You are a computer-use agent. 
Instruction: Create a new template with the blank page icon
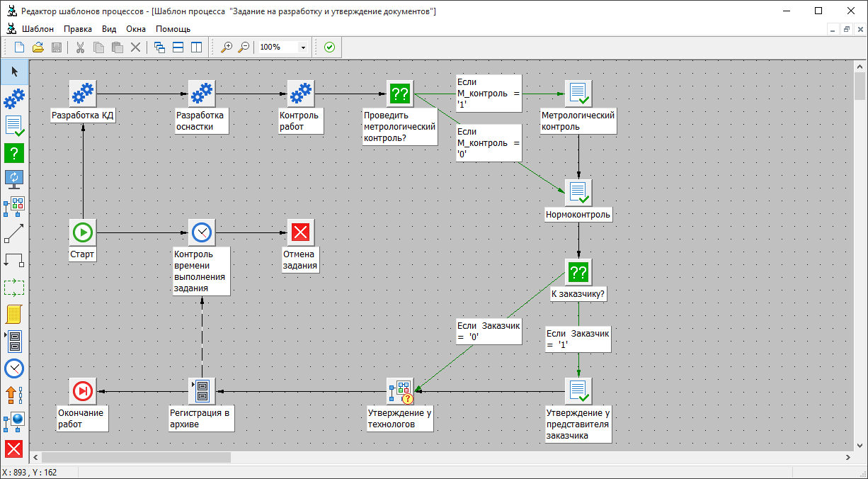tap(20, 47)
